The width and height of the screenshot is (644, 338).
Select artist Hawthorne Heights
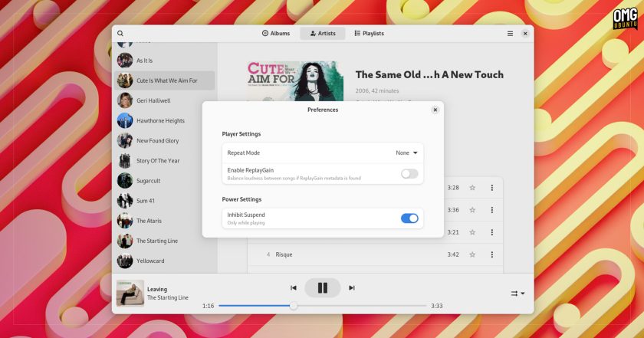(166, 121)
